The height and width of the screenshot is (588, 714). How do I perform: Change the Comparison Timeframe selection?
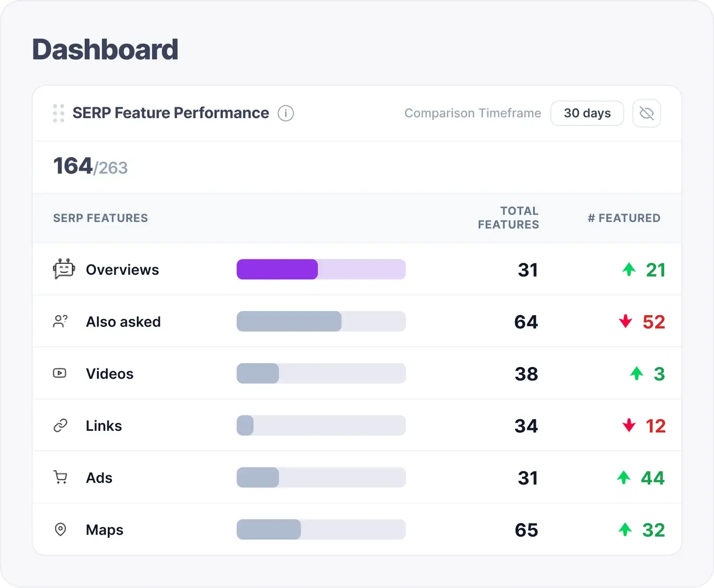[x=587, y=113]
